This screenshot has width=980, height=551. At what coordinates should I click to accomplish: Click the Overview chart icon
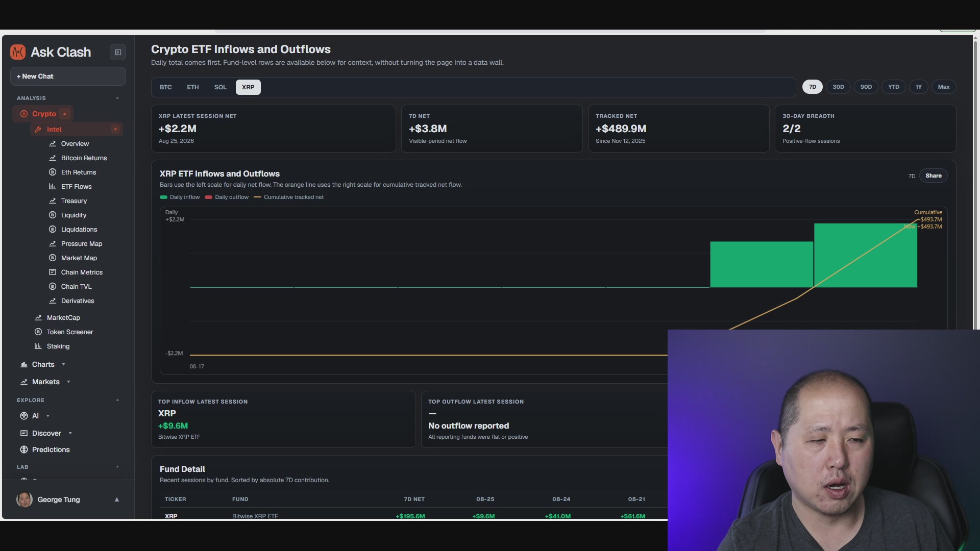pos(53,144)
